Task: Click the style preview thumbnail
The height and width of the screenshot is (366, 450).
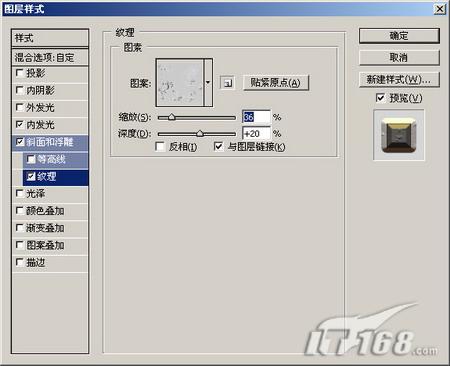Action: coord(399,135)
